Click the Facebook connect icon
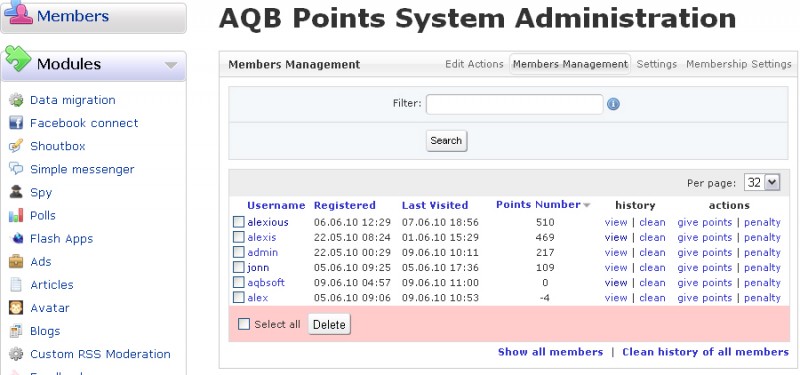Screen dimensions: 800x375 [x=16, y=123]
